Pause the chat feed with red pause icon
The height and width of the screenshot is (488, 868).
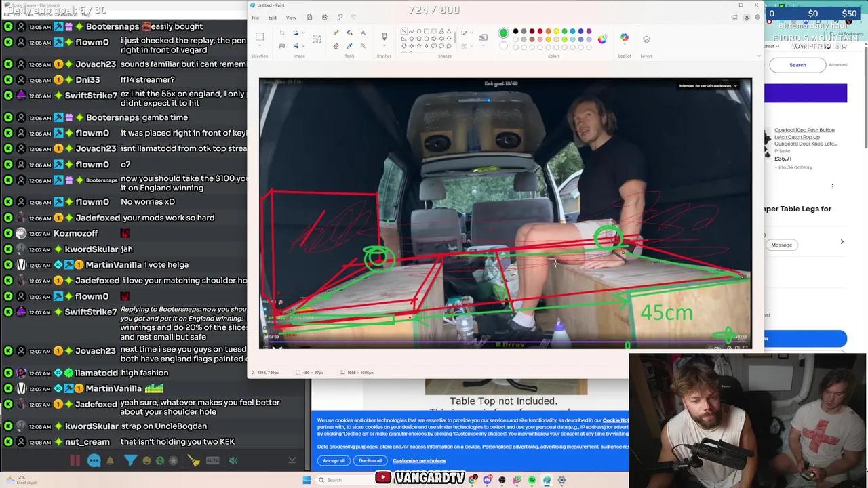(75, 461)
